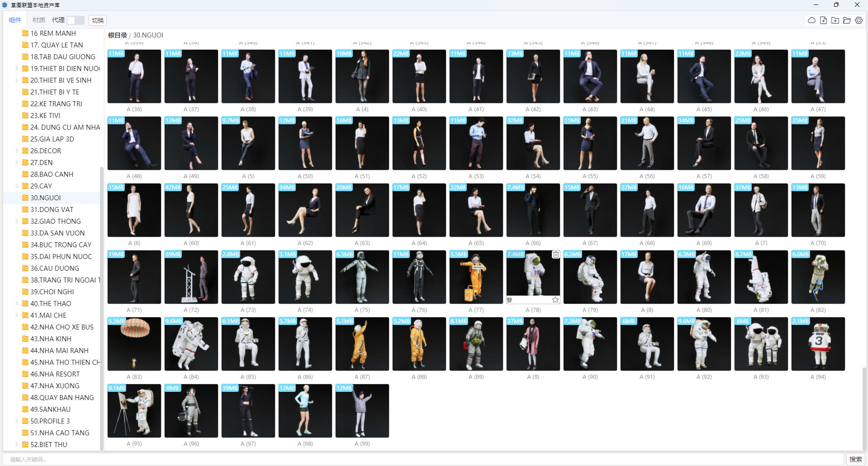Image resolution: width=868 pixels, height=466 pixels.
Task: Click the add new file icon
Action: pos(823,20)
